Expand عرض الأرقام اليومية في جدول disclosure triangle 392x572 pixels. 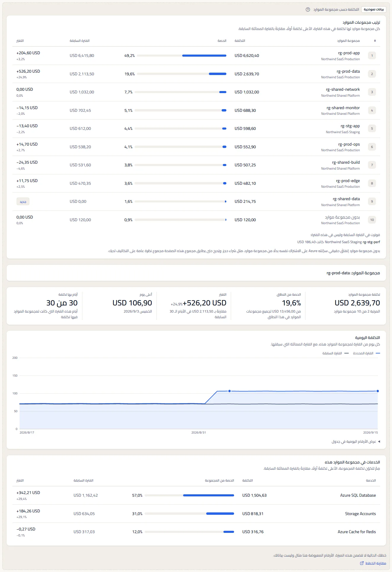[x=379, y=442]
